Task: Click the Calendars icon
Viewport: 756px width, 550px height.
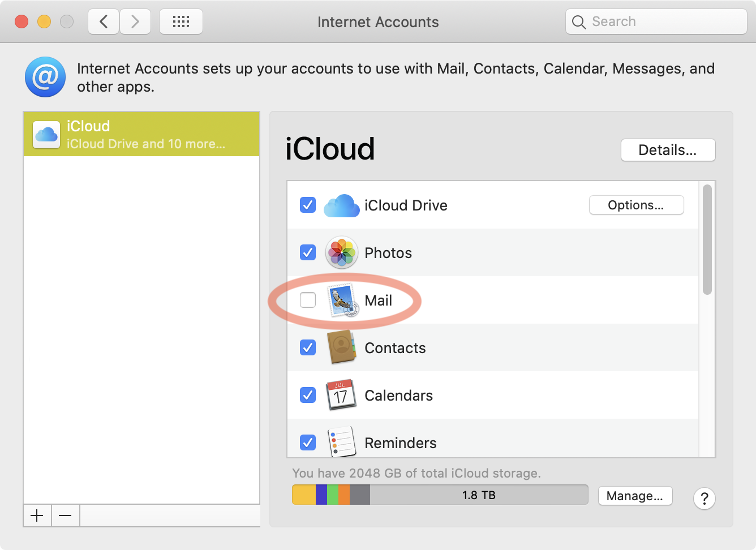Action: coord(341,395)
